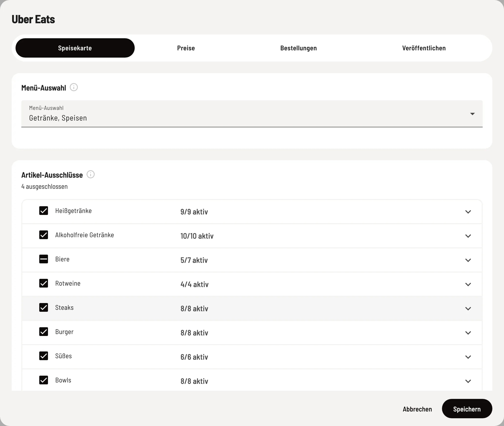Click the Biere category label
This screenshot has height=426, width=504.
(62, 259)
